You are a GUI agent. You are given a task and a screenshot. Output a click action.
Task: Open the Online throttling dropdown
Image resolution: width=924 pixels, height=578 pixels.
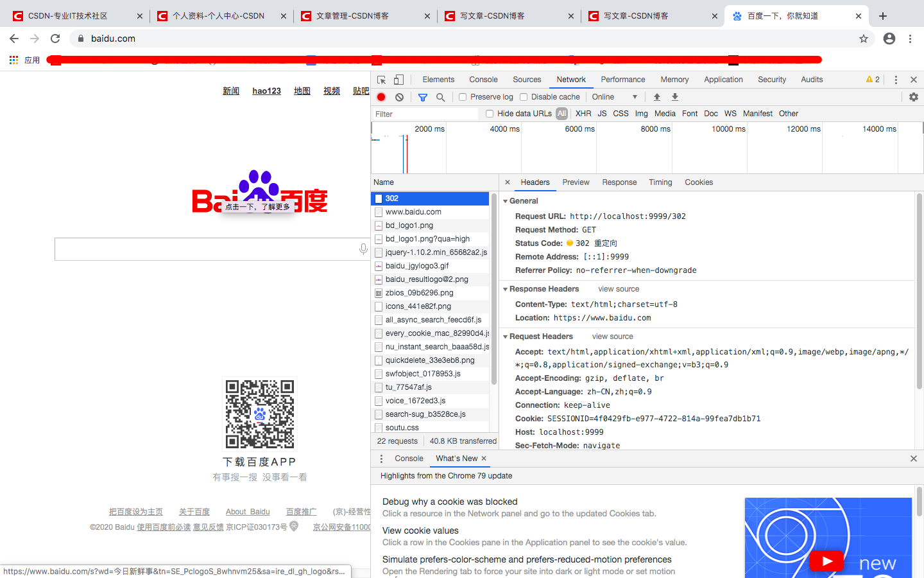614,97
